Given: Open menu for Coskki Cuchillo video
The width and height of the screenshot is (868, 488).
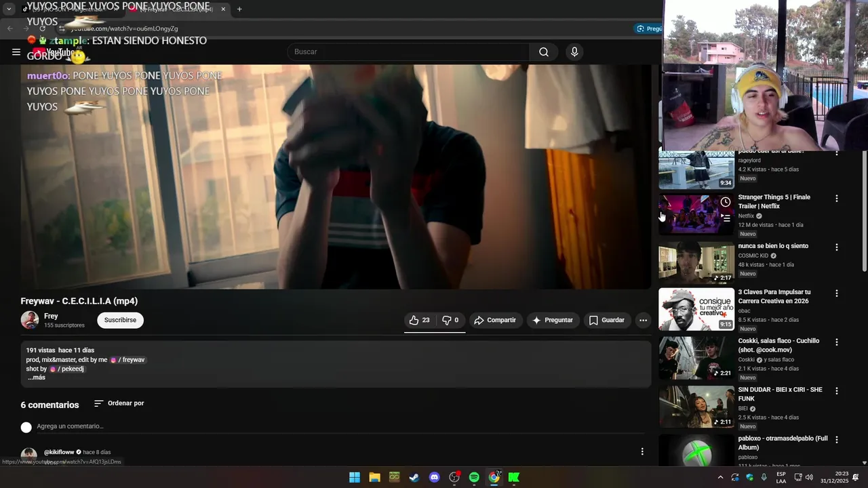Looking at the screenshot, I should coord(836,342).
